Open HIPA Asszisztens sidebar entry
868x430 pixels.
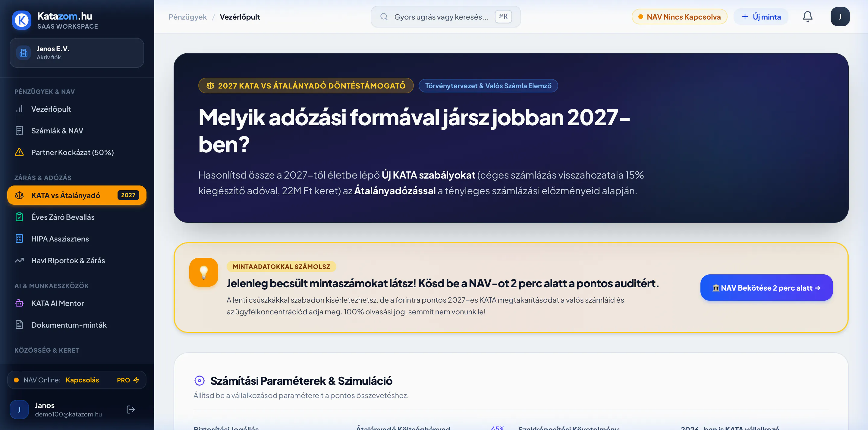[x=77, y=239]
